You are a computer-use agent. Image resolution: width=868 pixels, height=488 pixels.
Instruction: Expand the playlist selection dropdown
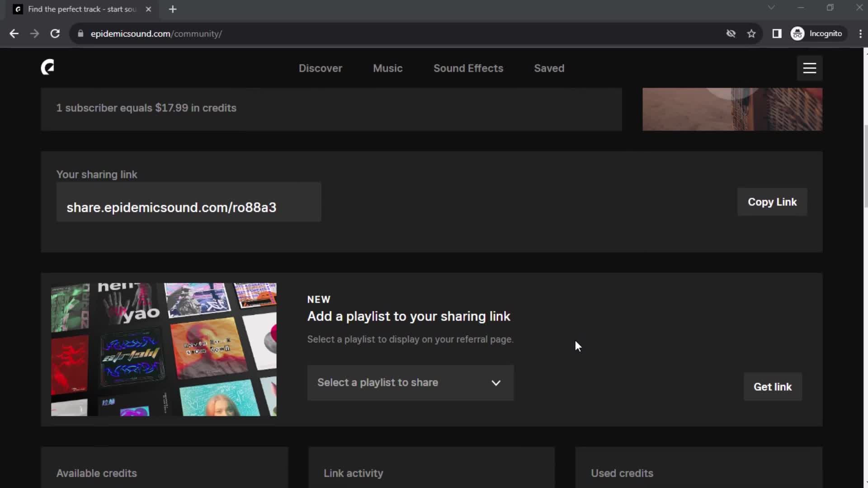point(410,383)
